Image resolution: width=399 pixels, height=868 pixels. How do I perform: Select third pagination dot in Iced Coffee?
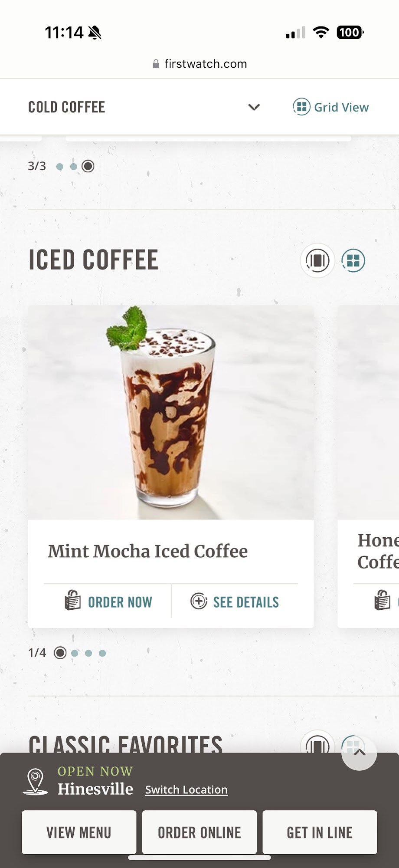point(88,653)
